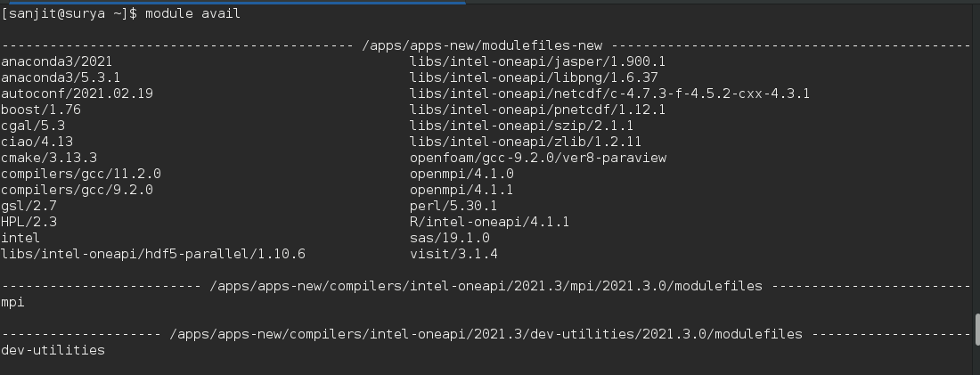
Task: Click the 'mpi' module entry
Action: click(12, 302)
